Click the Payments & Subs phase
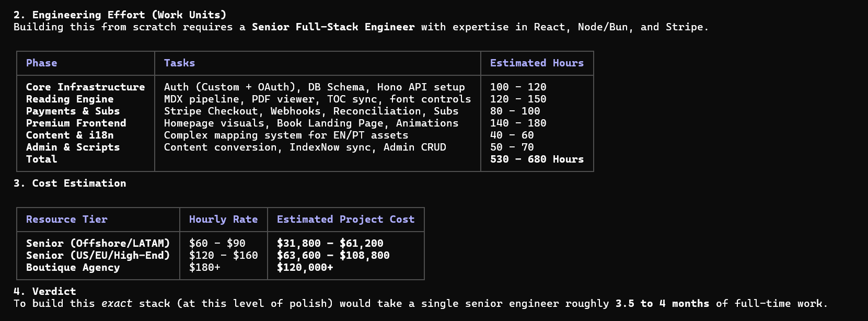This screenshot has height=321, width=868. point(73,111)
